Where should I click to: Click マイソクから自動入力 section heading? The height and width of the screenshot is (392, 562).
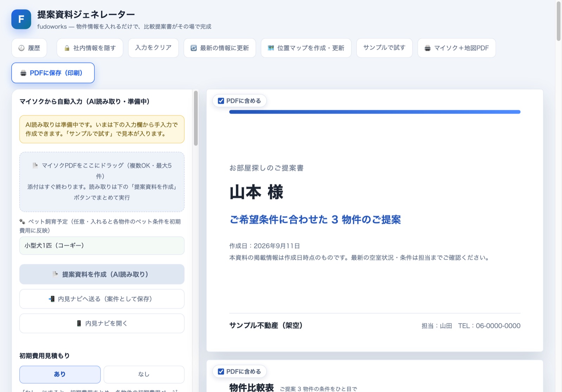coord(85,101)
